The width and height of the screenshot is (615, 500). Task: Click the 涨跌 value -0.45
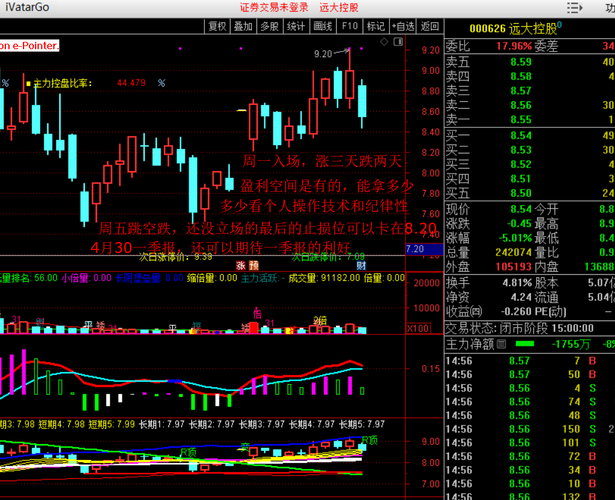point(519,224)
